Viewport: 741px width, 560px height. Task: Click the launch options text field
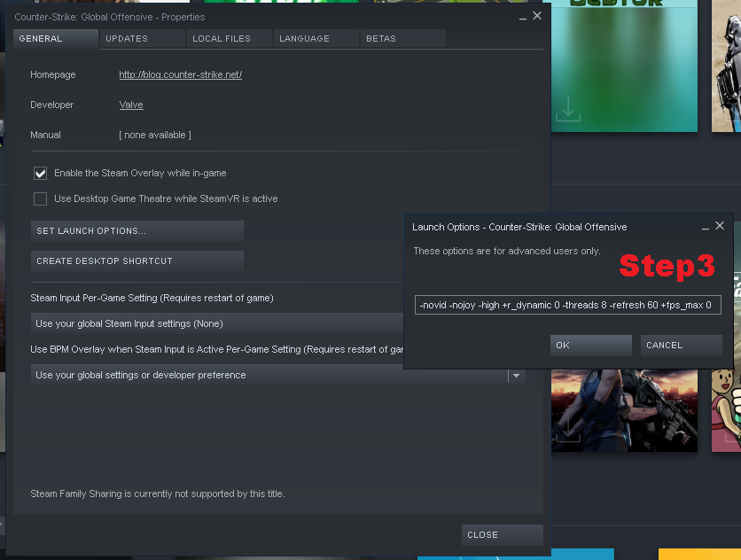(x=567, y=305)
